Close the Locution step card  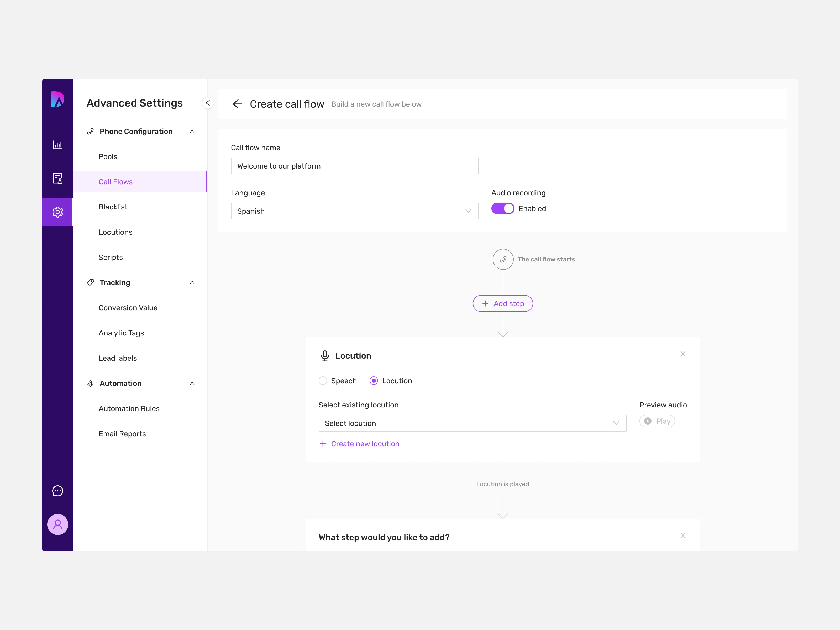(x=682, y=354)
